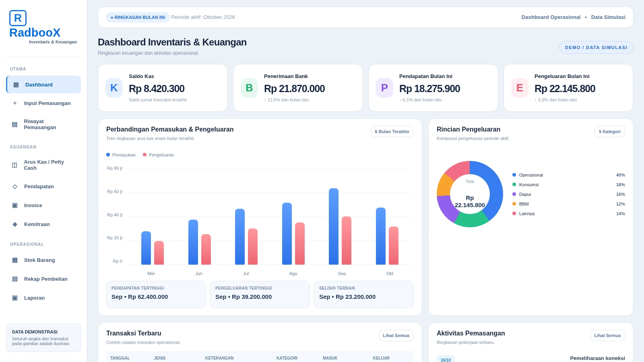Click the Keterangan column header
The width and height of the screenshot is (644, 362).
click(219, 358)
